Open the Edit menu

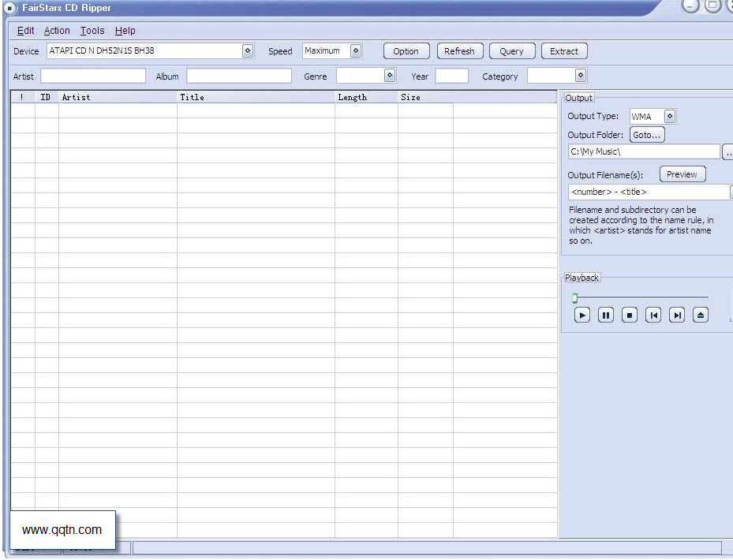tap(26, 31)
